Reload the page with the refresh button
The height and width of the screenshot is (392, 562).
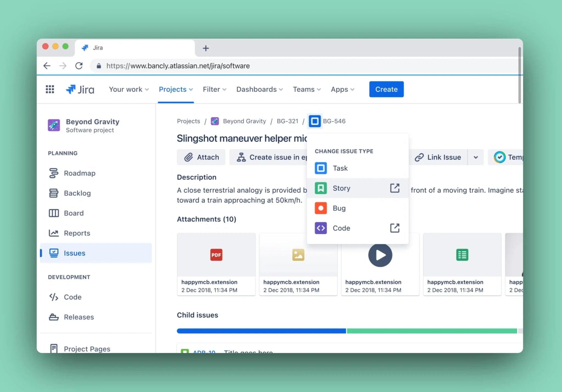coord(79,66)
